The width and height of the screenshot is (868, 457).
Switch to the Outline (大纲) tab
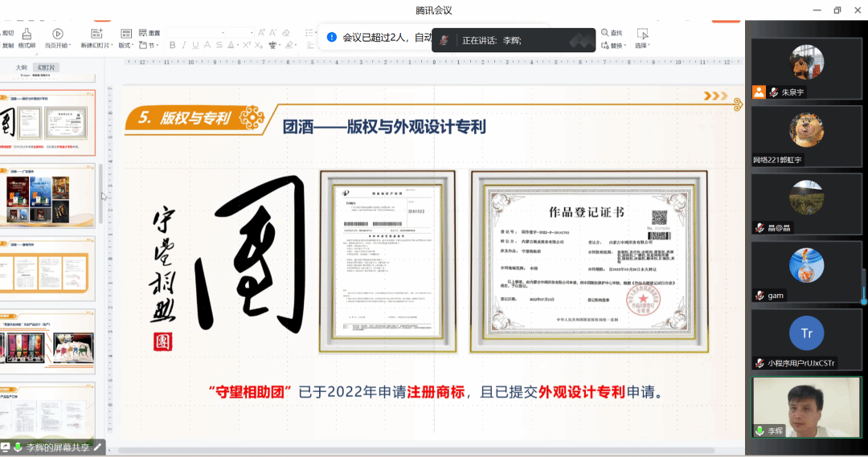click(x=22, y=67)
